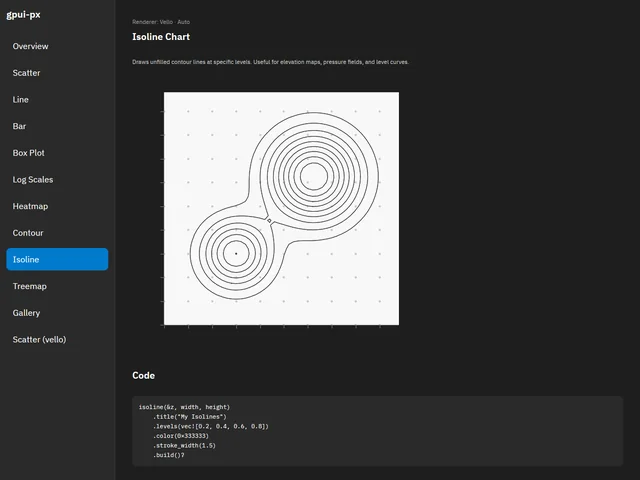640x480 pixels.
Task: Open the Log Scales page
Action: pos(57,180)
